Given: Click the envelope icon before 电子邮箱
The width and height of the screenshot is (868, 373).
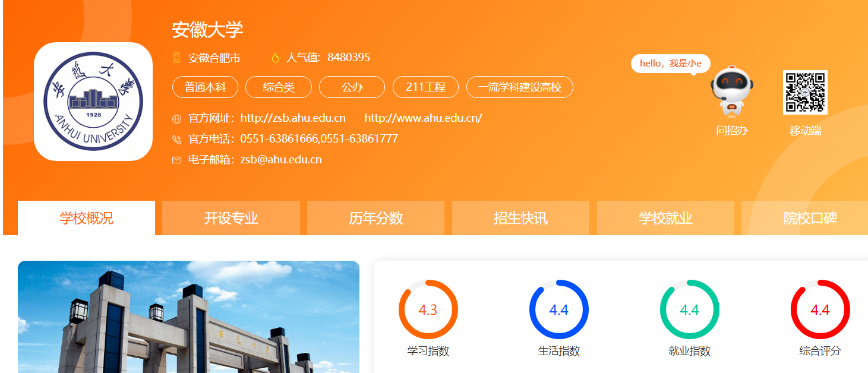Looking at the screenshot, I should click(176, 160).
